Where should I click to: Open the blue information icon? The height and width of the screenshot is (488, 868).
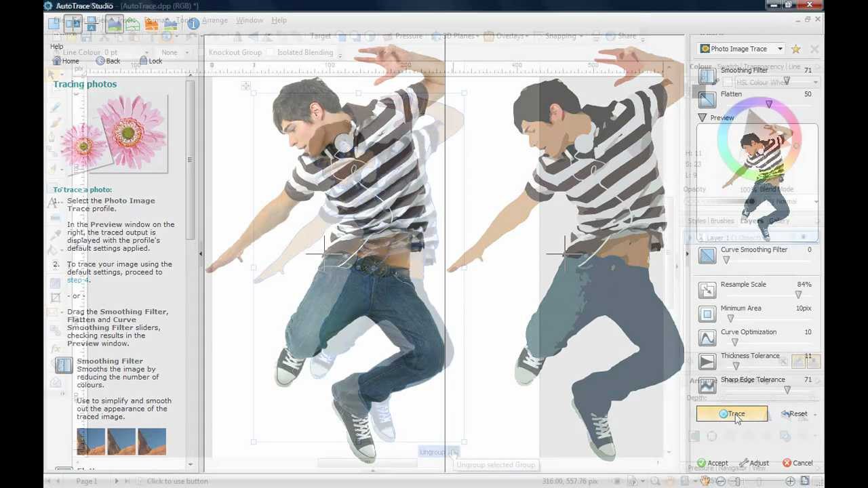click(193, 24)
